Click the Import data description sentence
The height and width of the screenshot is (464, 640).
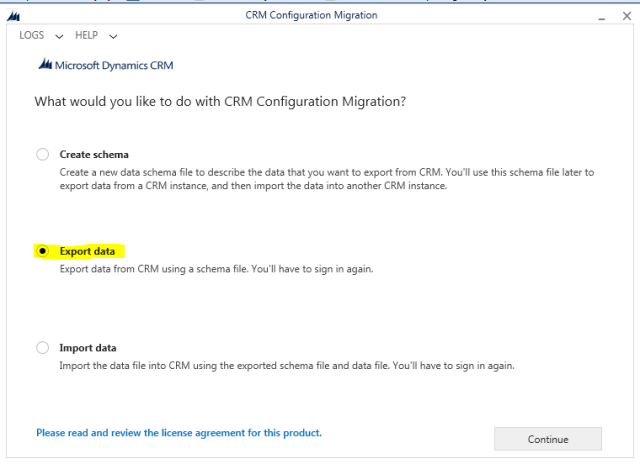pyautogui.click(x=287, y=366)
